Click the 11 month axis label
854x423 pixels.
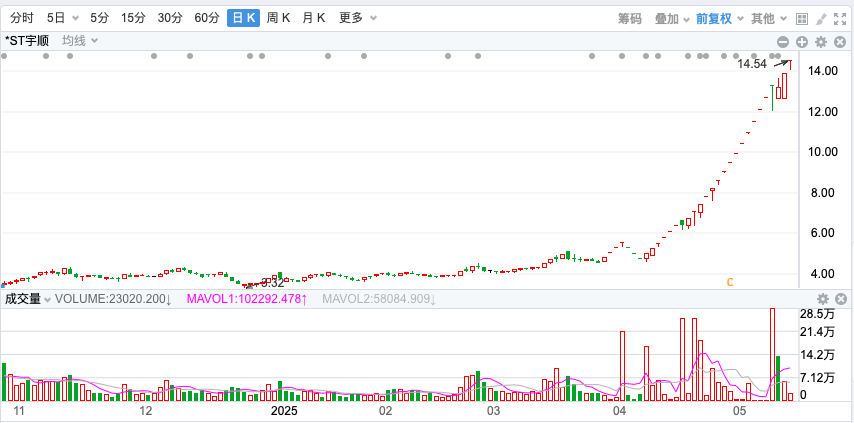19,410
